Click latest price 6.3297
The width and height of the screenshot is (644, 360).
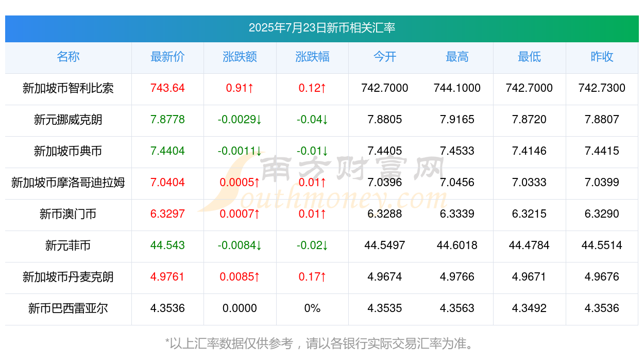coord(167,214)
